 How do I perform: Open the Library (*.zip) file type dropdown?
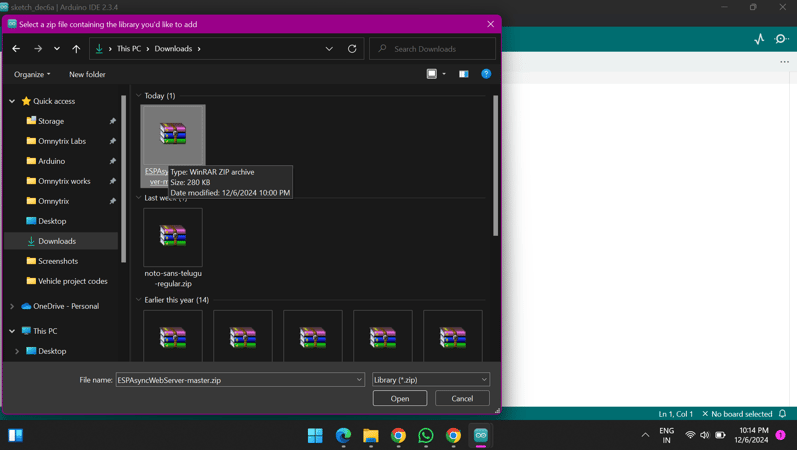coord(431,380)
